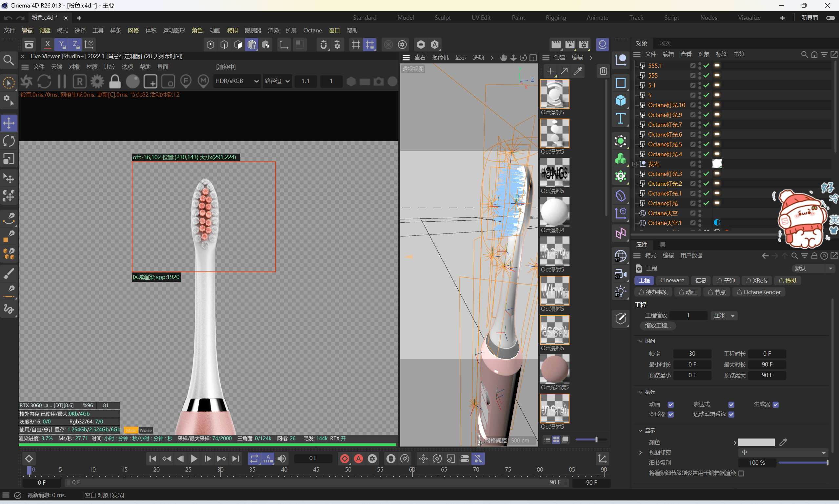The height and width of the screenshot is (504, 839).
Task: Click the pause render icon in Live Viewer
Action: click(62, 81)
